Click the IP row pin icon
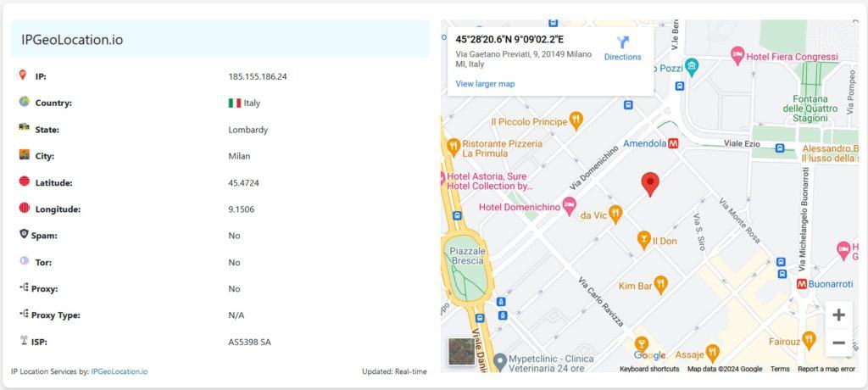868x390 pixels. pos(23,75)
